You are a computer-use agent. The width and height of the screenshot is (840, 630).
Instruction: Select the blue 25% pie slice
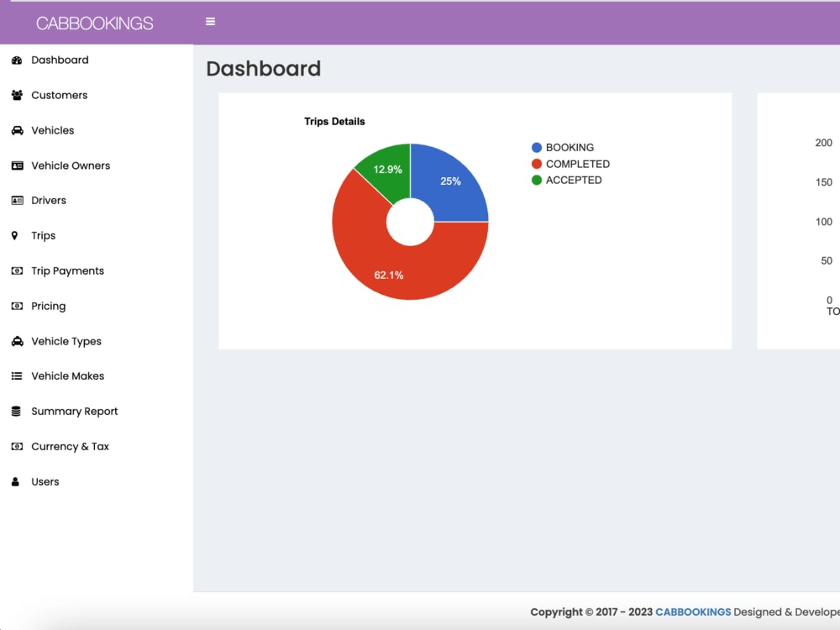coord(450,181)
